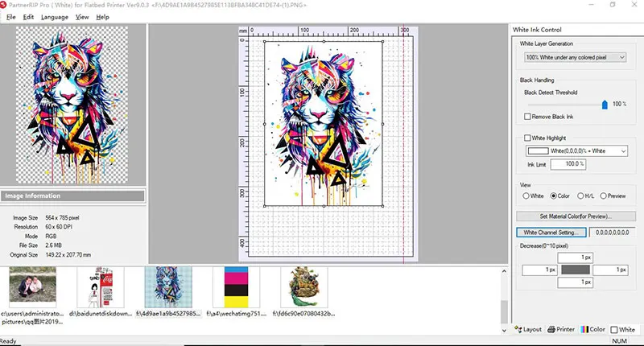Click the Black Detect Threshold slider handle
The width and height of the screenshot is (644, 346).
[x=605, y=105]
